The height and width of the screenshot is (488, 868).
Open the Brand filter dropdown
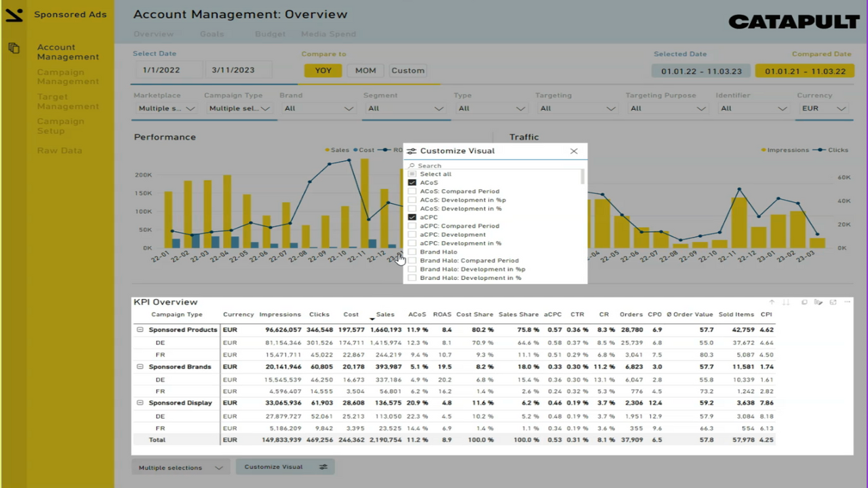tap(319, 108)
